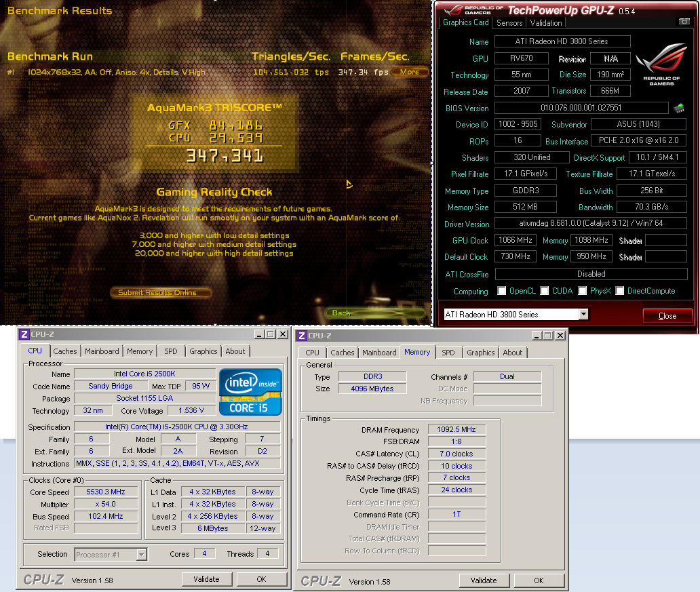Click the GPU-Z screenshot camera icon
Image resolution: width=700 pixels, height=592 pixels.
(684, 22)
